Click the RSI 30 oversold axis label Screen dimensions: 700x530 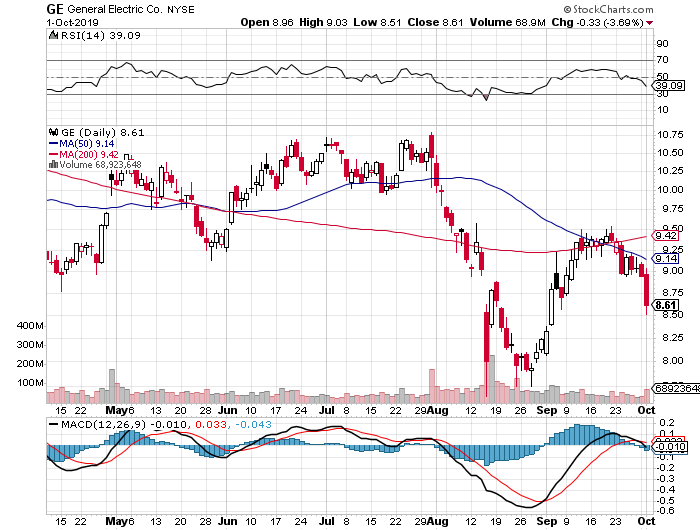pyautogui.click(x=662, y=93)
